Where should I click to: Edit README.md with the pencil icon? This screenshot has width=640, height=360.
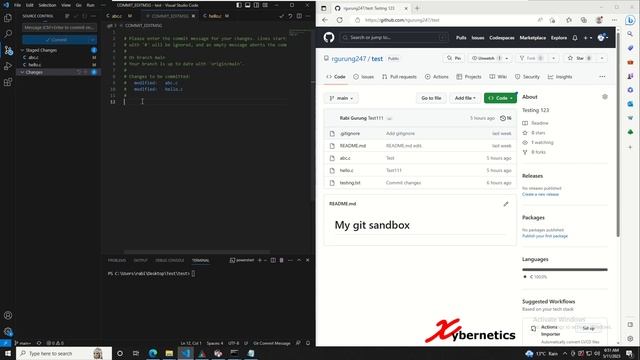[506, 204]
